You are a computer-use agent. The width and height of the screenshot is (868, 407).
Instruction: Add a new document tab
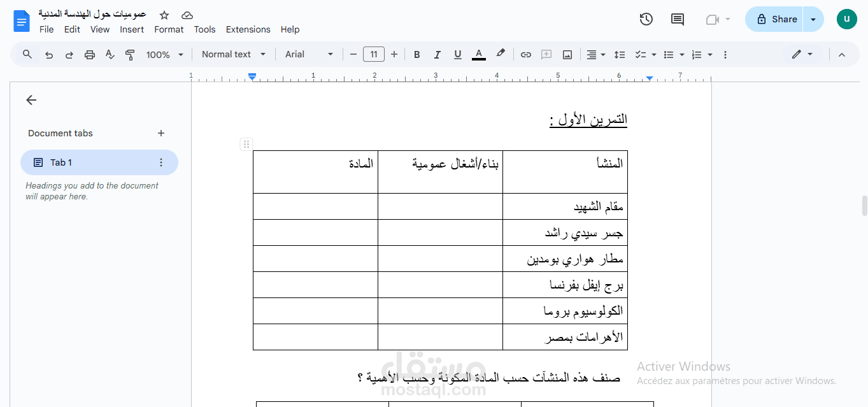[x=161, y=133]
